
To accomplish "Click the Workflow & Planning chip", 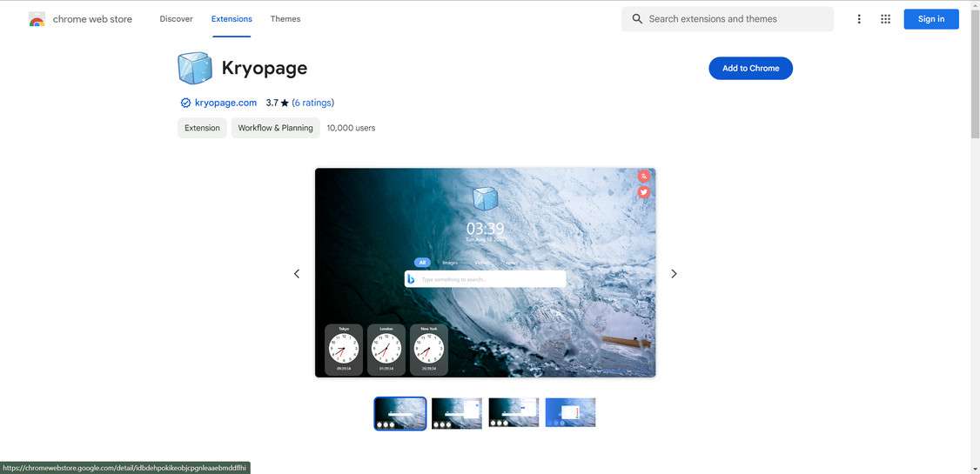I will coord(276,128).
